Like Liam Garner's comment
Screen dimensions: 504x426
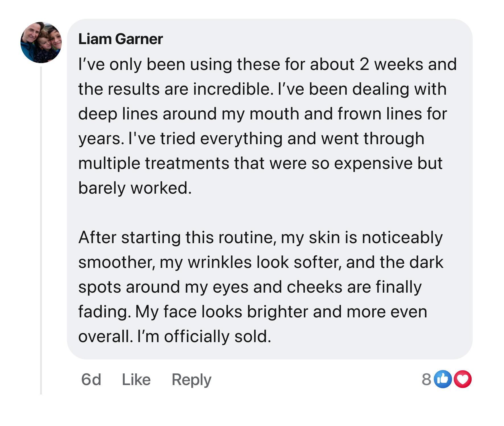(x=136, y=379)
